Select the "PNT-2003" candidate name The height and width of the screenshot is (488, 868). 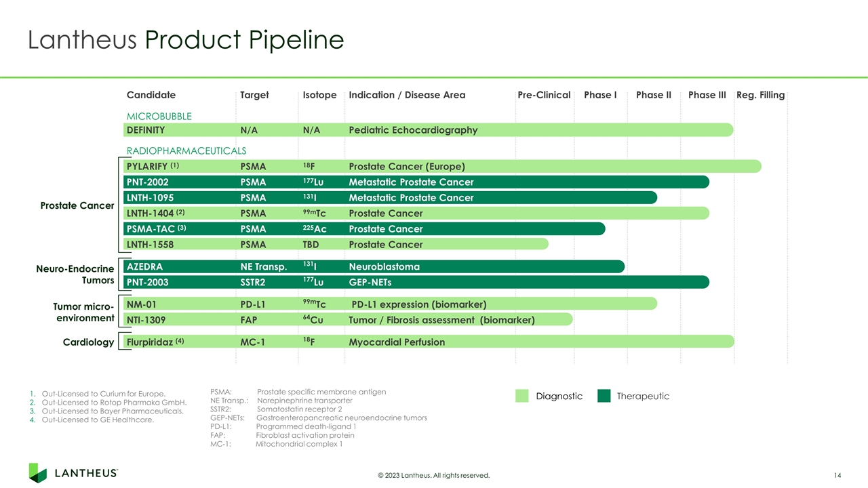[148, 283]
